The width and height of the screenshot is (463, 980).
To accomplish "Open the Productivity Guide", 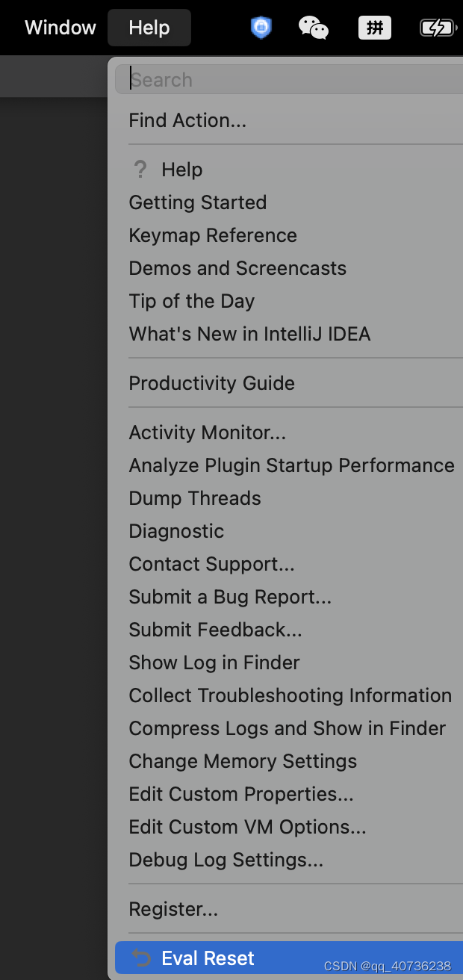I will pyautogui.click(x=212, y=383).
